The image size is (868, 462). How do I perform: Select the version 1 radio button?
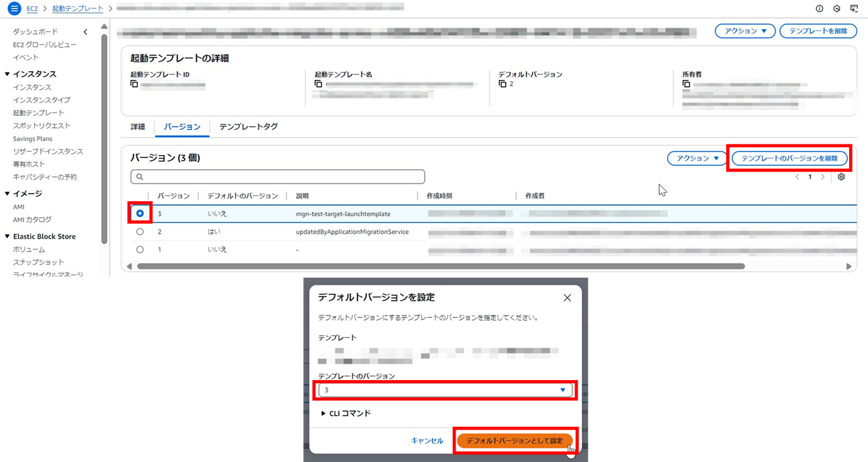139,248
